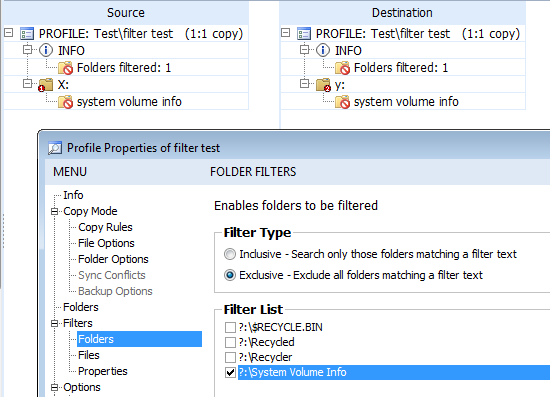Click the Source profile icon
The width and height of the screenshot is (550, 397).
(x=27, y=34)
